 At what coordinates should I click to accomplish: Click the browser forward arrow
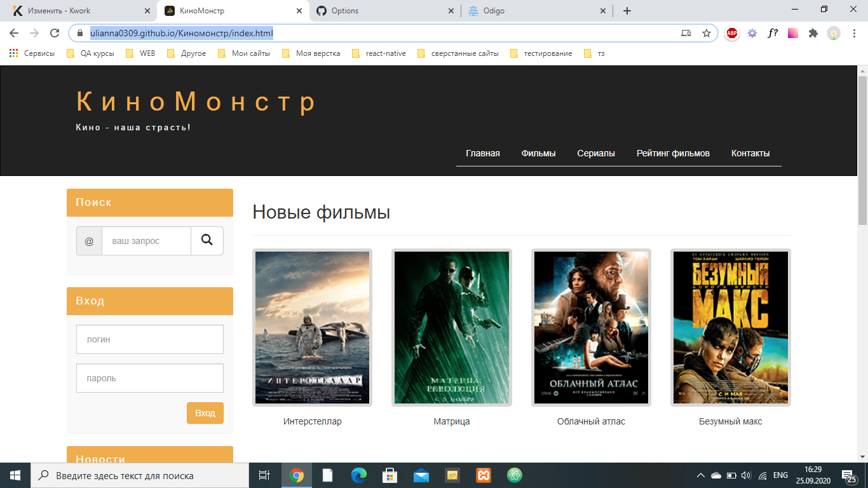tap(34, 33)
